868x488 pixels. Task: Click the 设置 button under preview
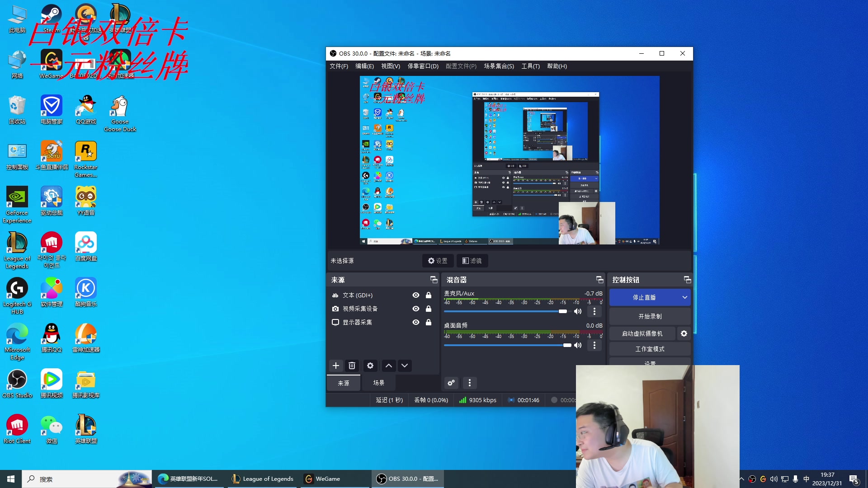tap(438, 261)
